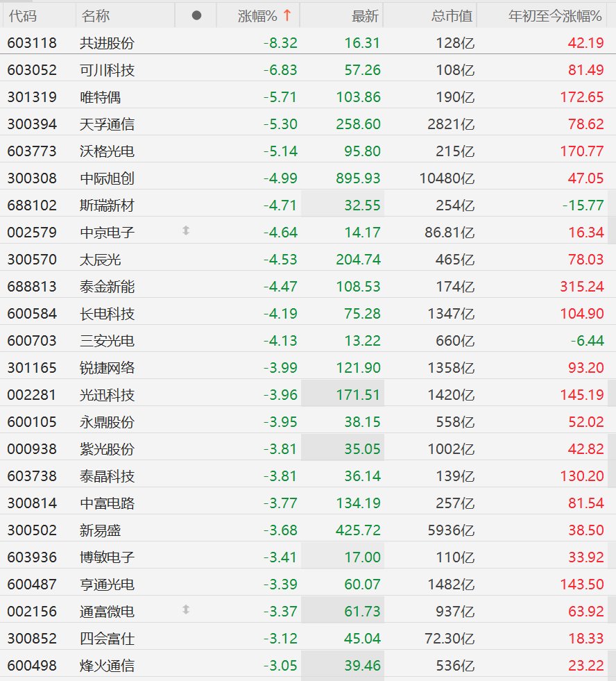Image resolution: width=616 pixels, height=681 pixels.
Task: Open 烽火通信 stock name
Action: (x=108, y=665)
